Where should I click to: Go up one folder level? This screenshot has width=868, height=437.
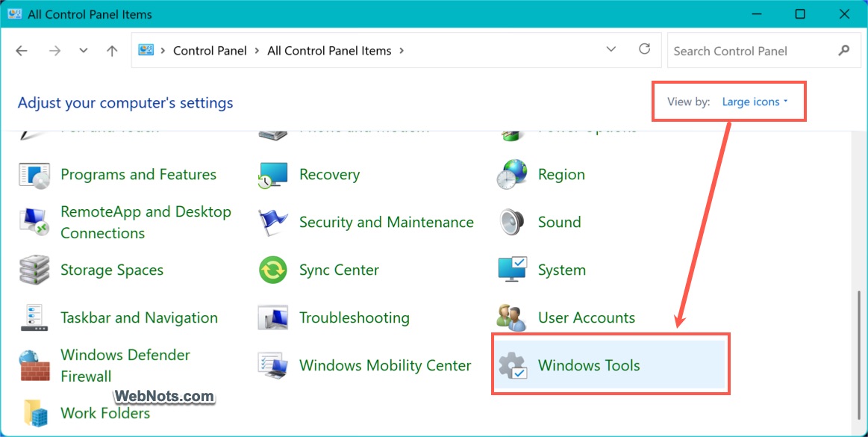(113, 51)
